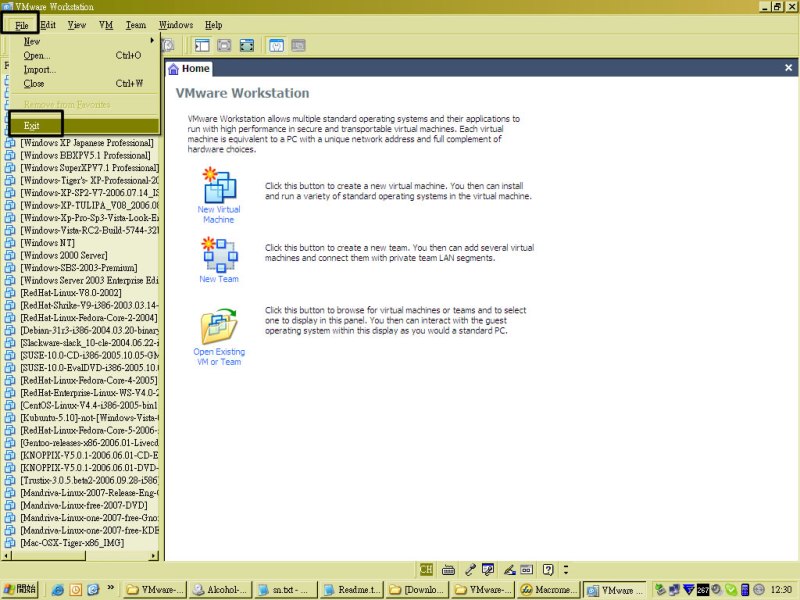This screenshot has width=800, height=600.
Task: Select Mac-OSX-Tiger-x86_IMG favorite
Action: [x=72, y=543]
